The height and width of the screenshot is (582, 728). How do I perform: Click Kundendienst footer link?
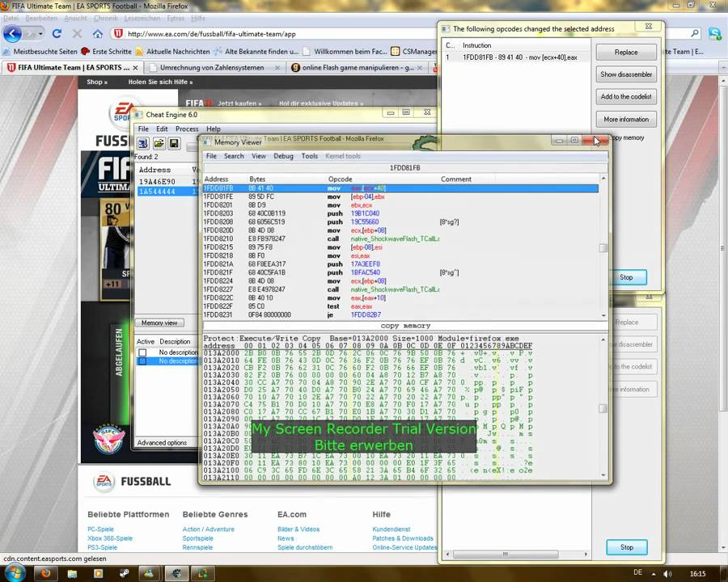pos(391,529)
